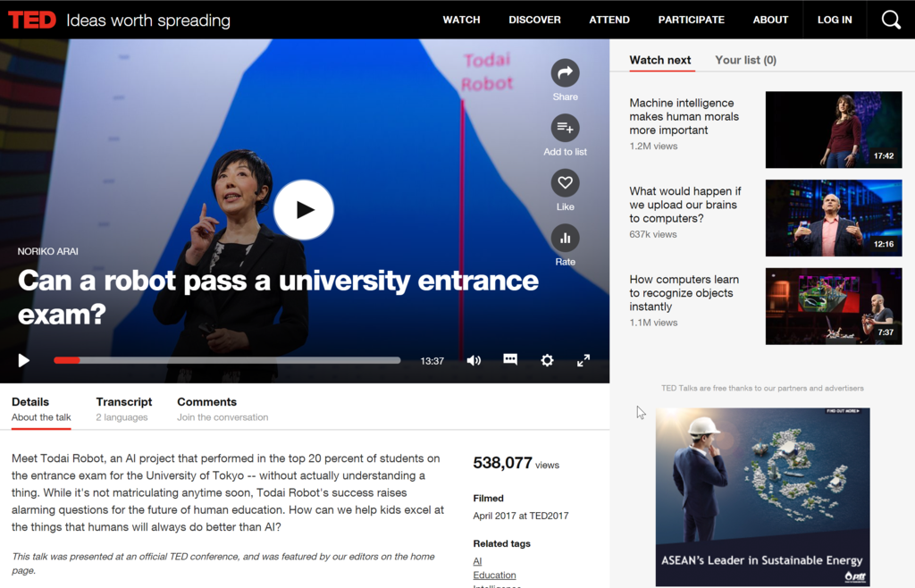
Task: Click the talk title 'Can a robot pass a university entrance exam?'
Action: [x=278, y=298]
